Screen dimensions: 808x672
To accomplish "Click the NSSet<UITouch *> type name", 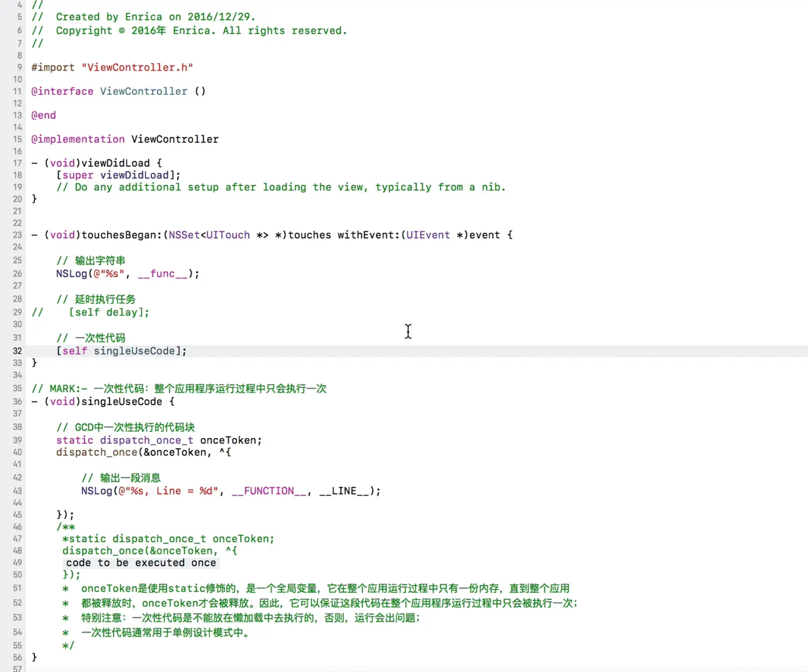I will (219, 235).
